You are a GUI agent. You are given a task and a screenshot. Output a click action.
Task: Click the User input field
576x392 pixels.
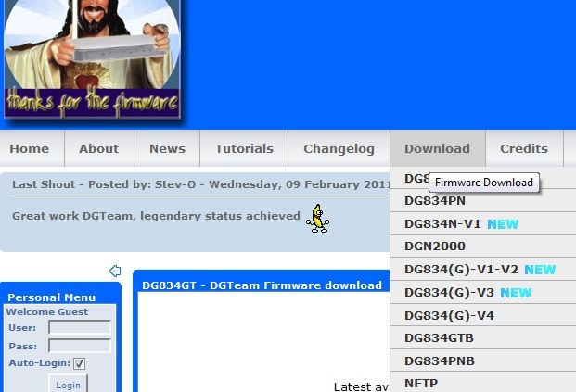pyautogui.click(x=79, y=327)
